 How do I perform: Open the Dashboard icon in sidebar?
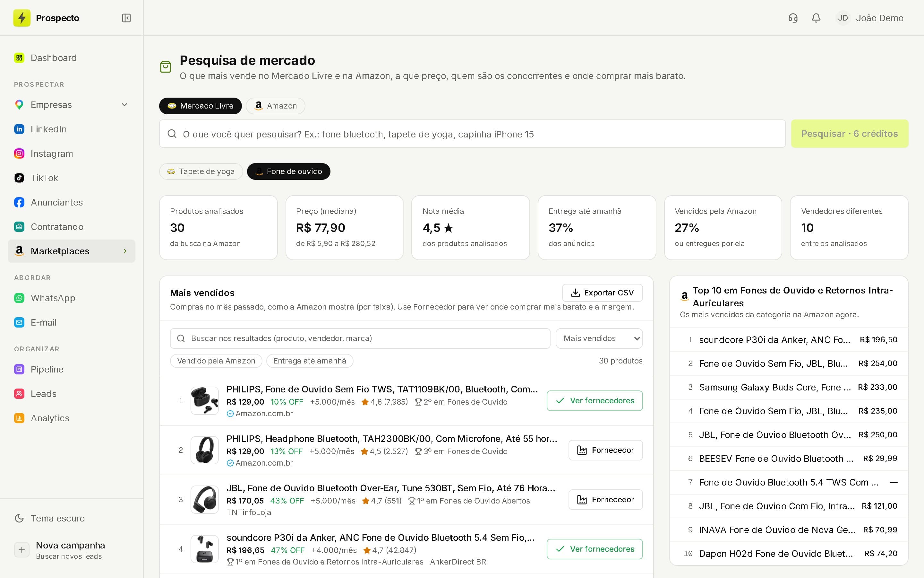click(19, 58)
